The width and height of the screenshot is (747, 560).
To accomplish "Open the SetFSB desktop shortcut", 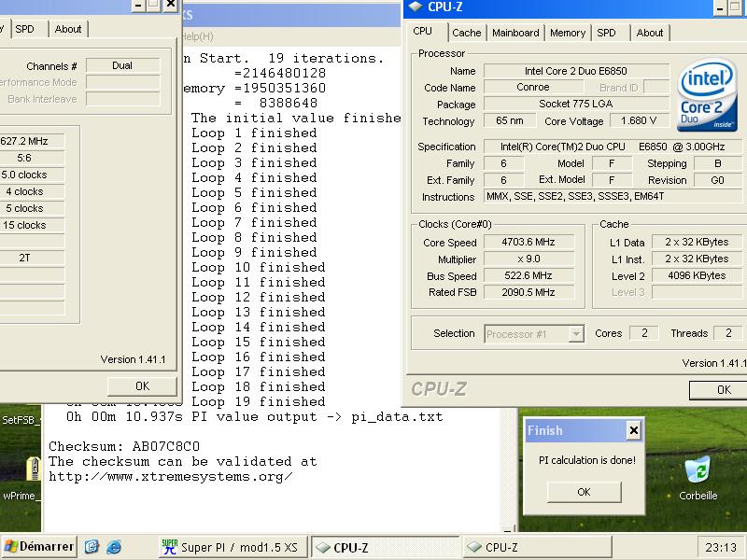I will click(21, 420).
